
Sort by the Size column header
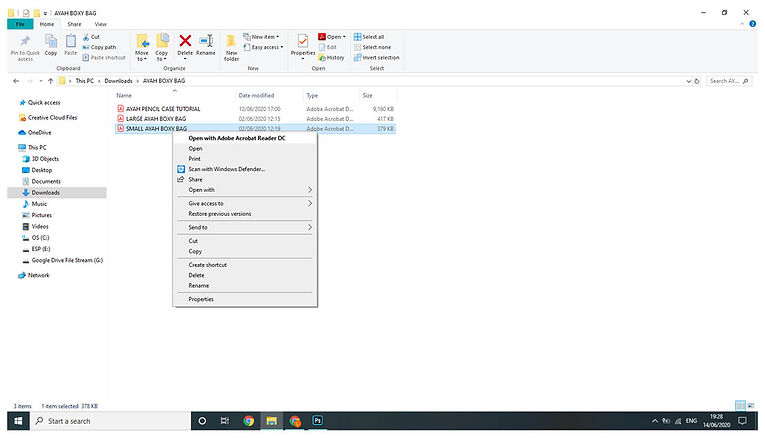click(x=378, y=96)
